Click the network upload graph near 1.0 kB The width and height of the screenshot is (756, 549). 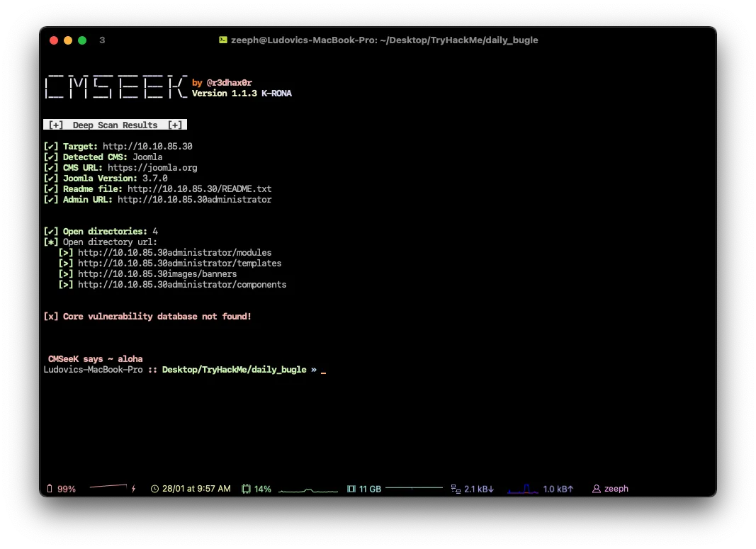point(523,489)
